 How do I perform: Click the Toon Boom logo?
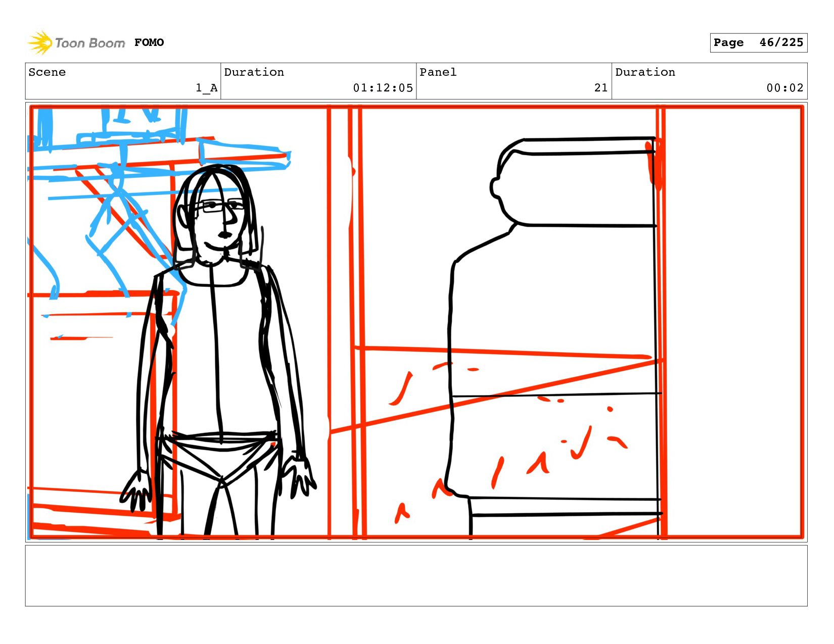point(76,43)
